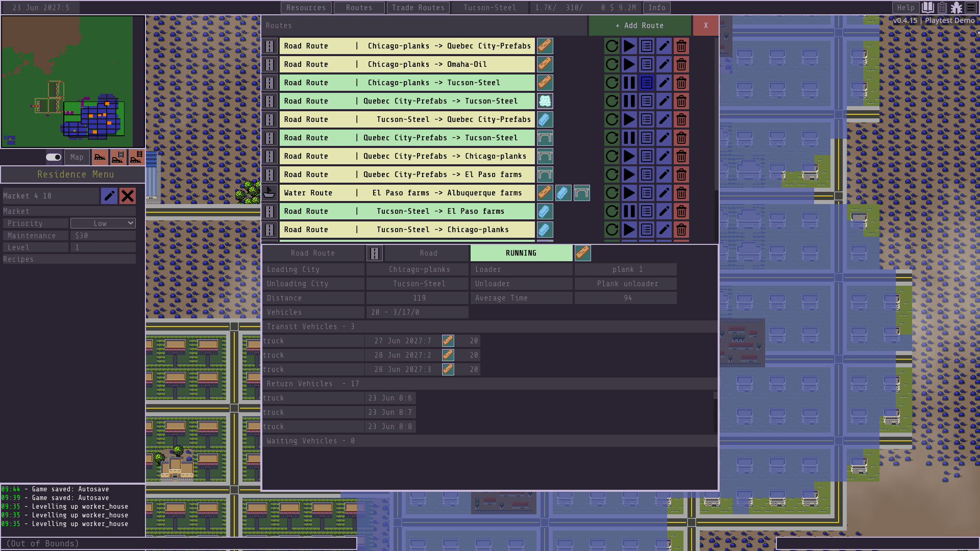
Task: Toggle the switch left of the Map button
Action: coord(53,157)
